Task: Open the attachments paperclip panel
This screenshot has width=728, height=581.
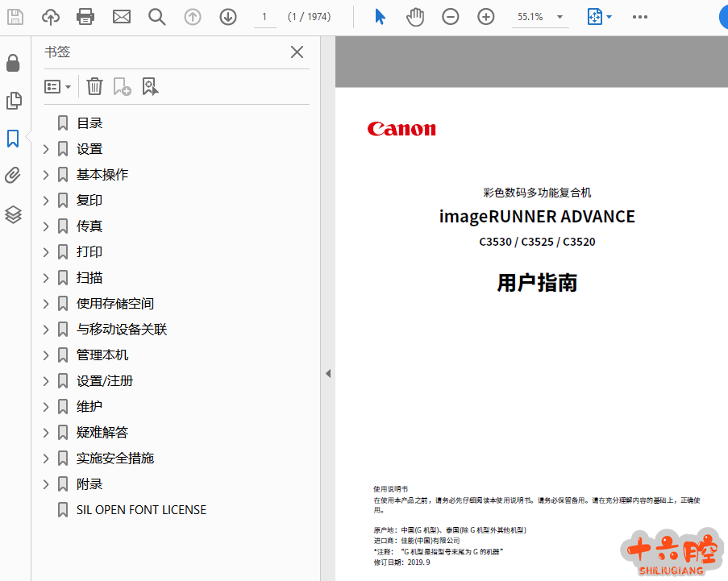Action: click(13, 176)
